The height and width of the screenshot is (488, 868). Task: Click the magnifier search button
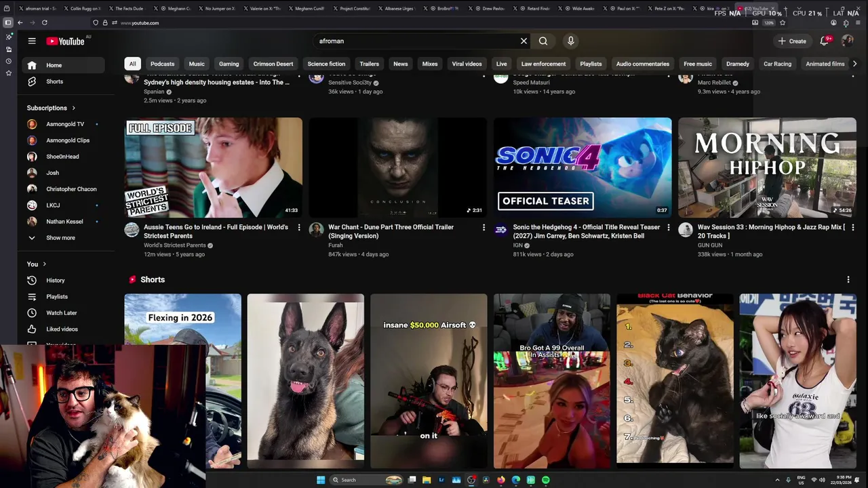tap(543, 41)
